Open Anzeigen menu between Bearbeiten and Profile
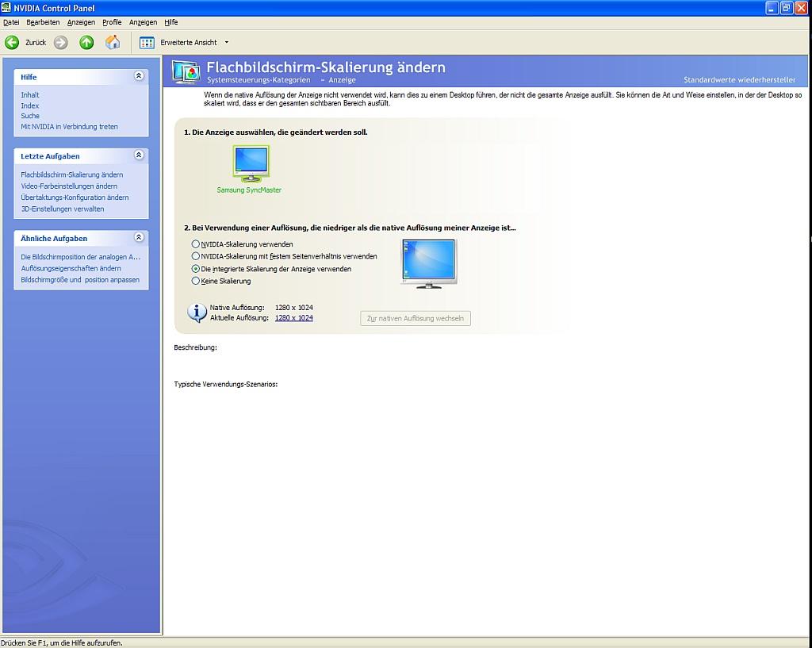Screen dimensions: 812x648 tap(82, 22)
